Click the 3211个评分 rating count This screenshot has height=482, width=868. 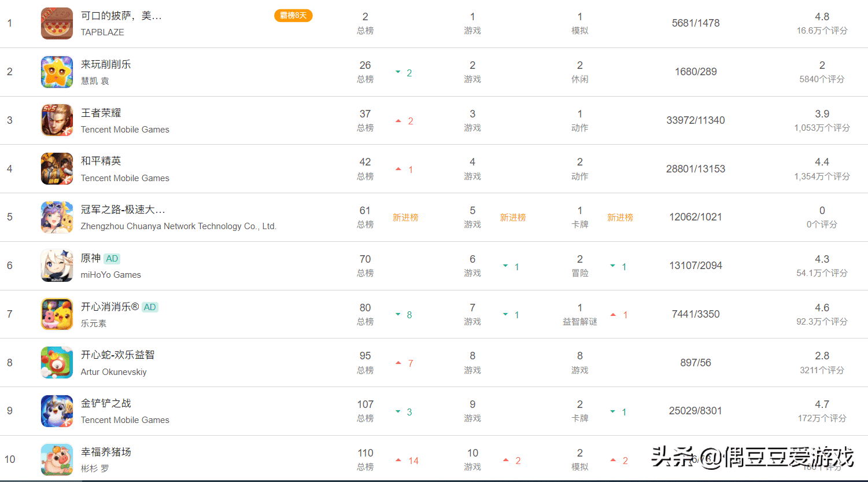pos(822,370)
